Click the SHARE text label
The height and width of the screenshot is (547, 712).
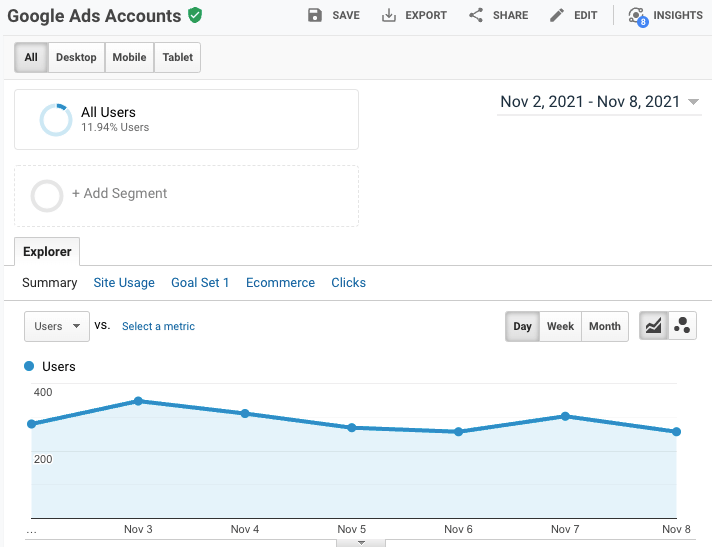(x=510, y=15)
